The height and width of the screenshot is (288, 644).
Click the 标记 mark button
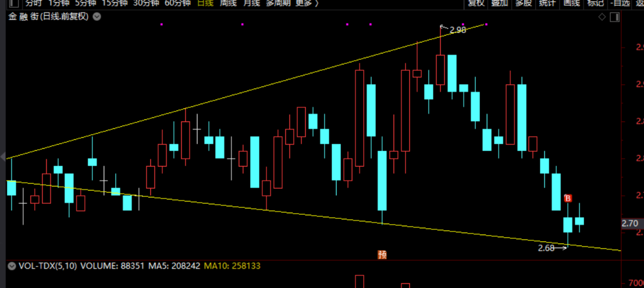pyautogui.click(x=595, y=3)
